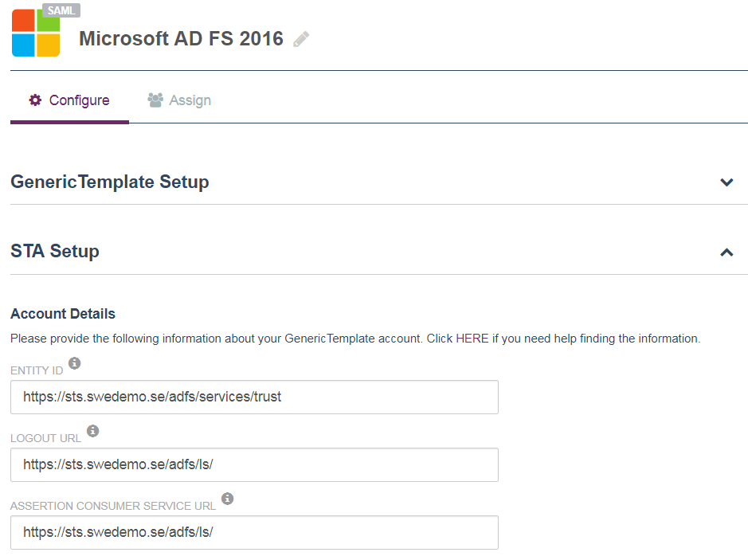Image resolution: width=748 pixels, height=560 pixels.
Task: Click the Logout URL input field
Action: click(254, 464)
